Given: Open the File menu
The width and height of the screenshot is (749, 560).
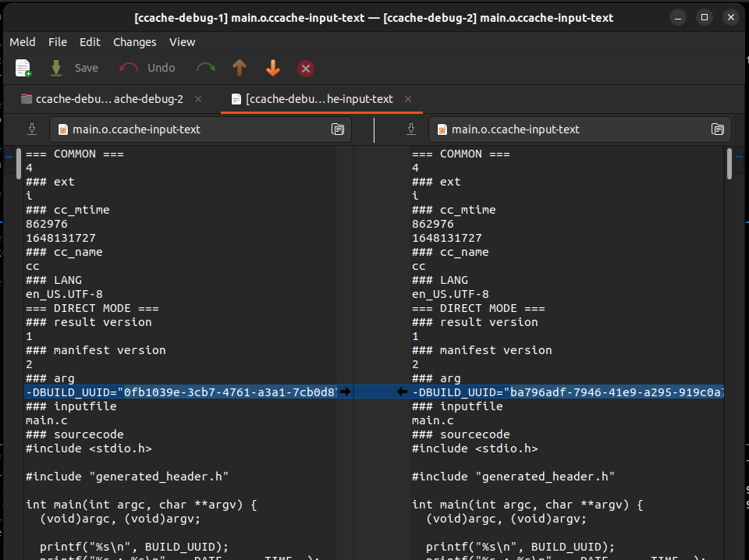Looking at the screenshot, I should (x=58, y=42).
